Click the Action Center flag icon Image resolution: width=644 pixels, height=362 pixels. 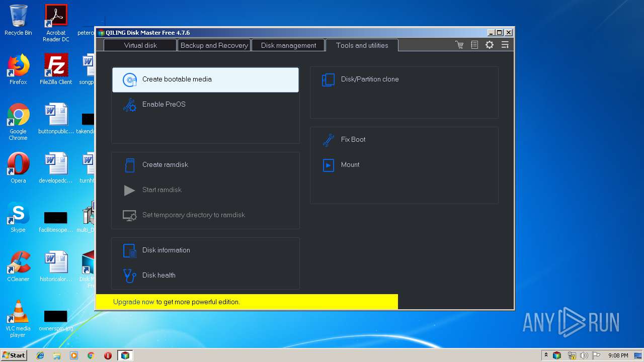click(596, 355)
